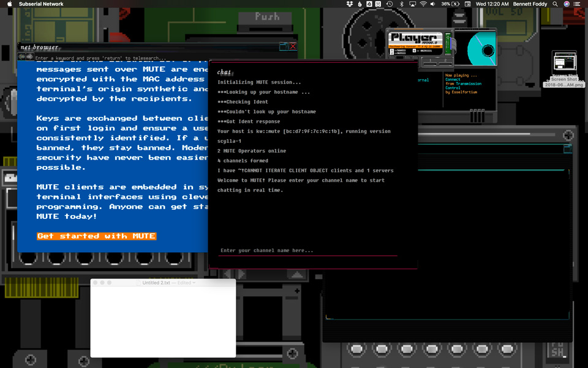Click the back arrow in net browser

(x=22, y=56)
